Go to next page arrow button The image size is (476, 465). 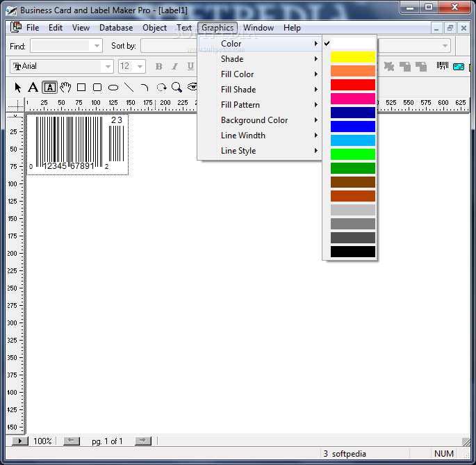[143, 441]
